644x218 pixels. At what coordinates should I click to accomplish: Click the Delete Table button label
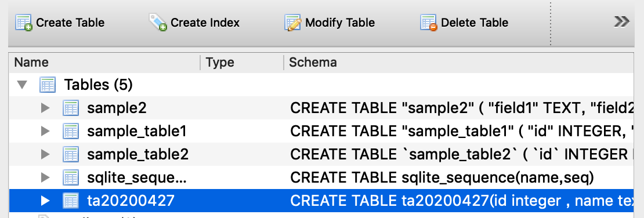pyautogui.click(x=475, y=23)
